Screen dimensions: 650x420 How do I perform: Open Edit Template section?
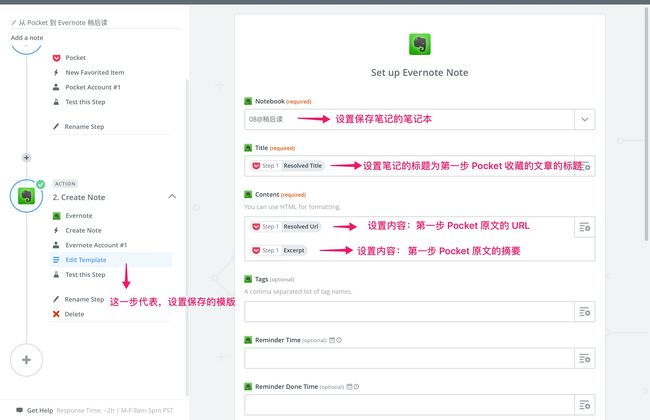pos(110,260)
